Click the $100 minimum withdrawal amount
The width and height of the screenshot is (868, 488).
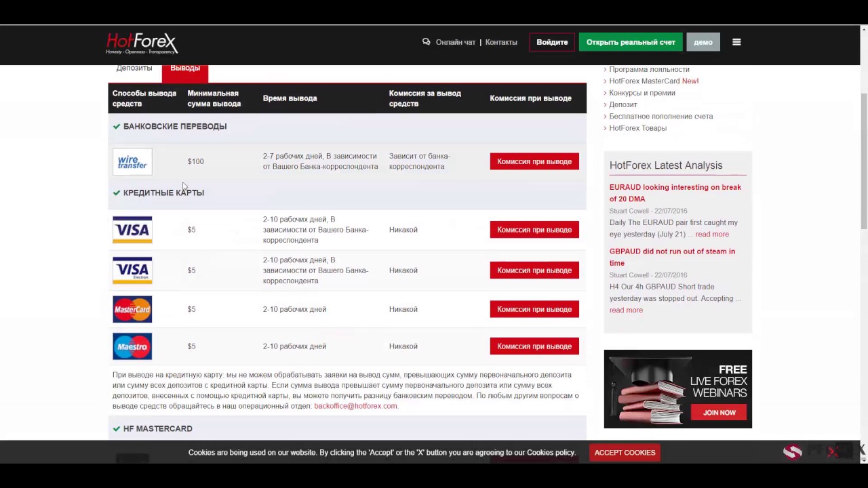click(x=195, y=161)
